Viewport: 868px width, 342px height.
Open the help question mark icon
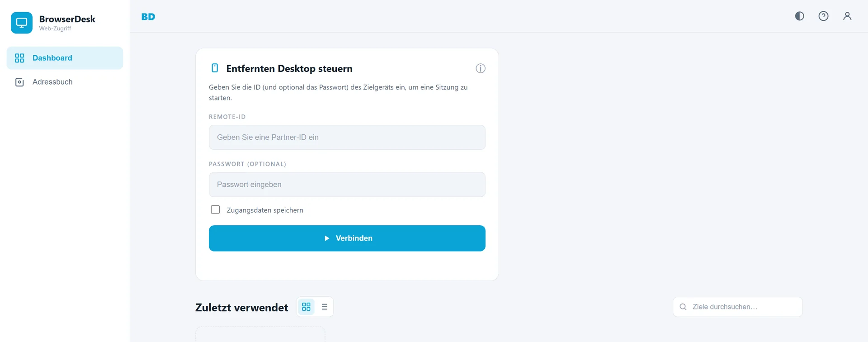click(x=824, y=16)
